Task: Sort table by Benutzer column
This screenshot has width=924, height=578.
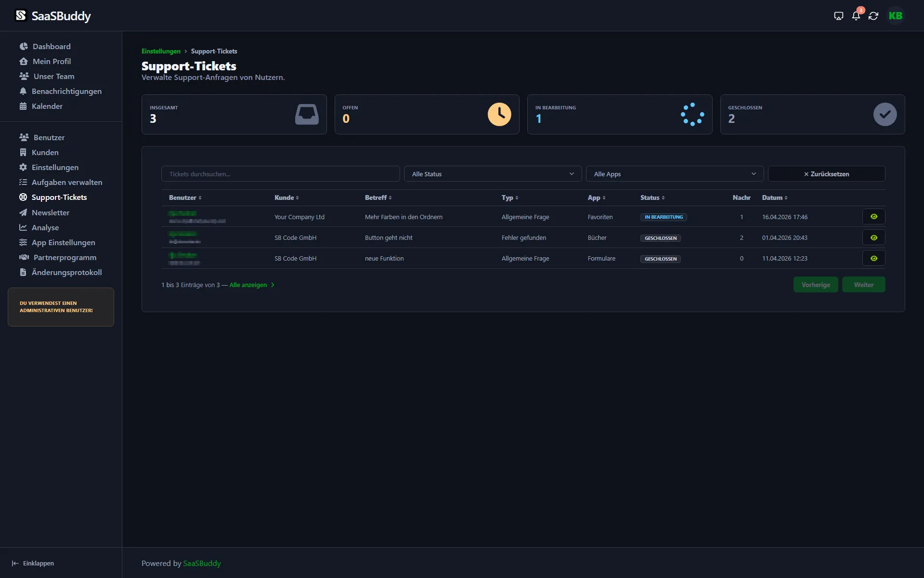Action: tap(185, 197)
